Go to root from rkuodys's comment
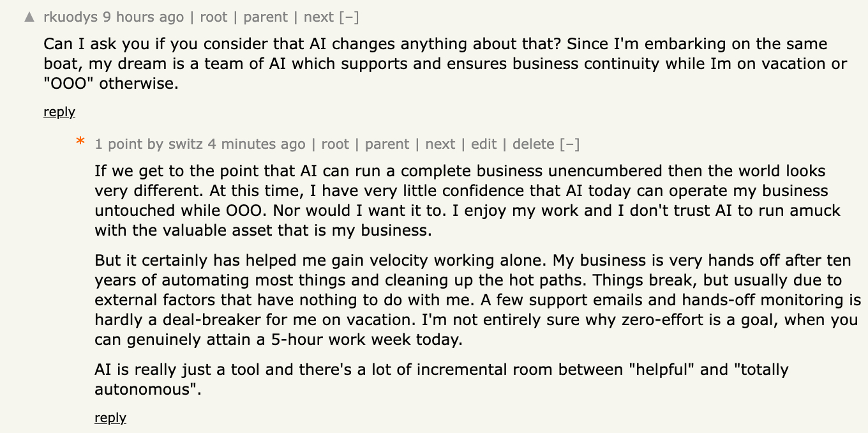Viewport: 868px width, 433px height. [214, 17]
